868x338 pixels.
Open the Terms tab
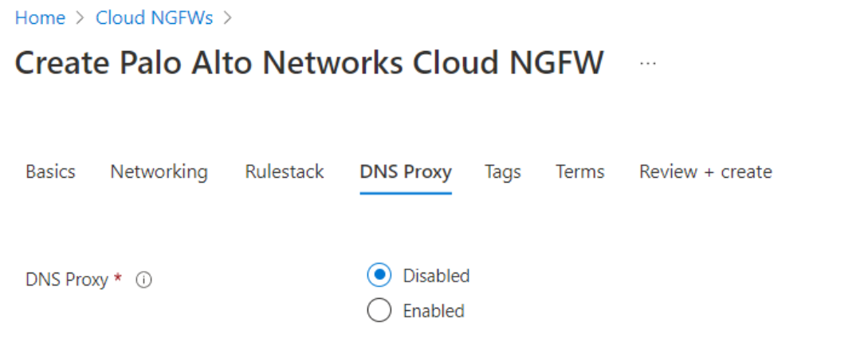(580, 171)
